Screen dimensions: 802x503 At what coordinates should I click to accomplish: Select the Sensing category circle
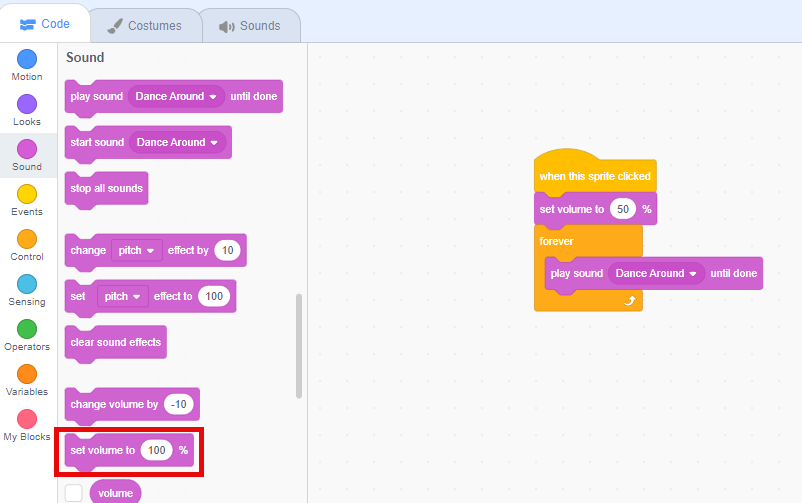click(x=27, y=284)
